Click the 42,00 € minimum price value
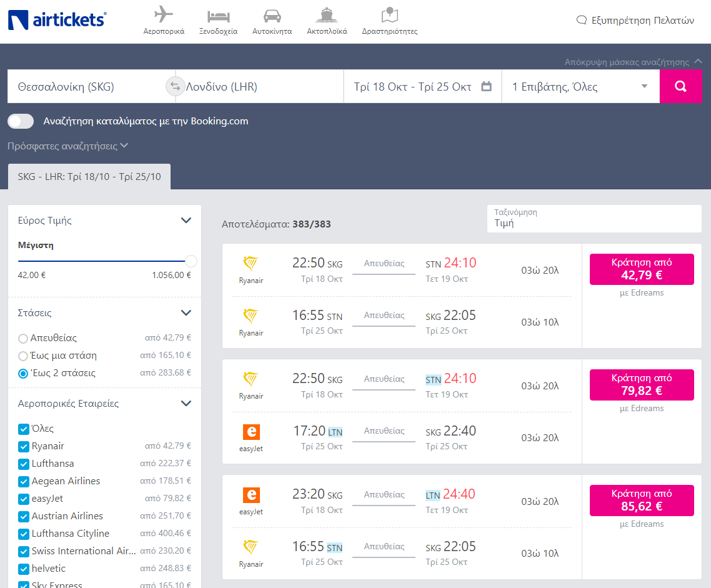Viewport: 711px width, 588px height. click(32, 275)
